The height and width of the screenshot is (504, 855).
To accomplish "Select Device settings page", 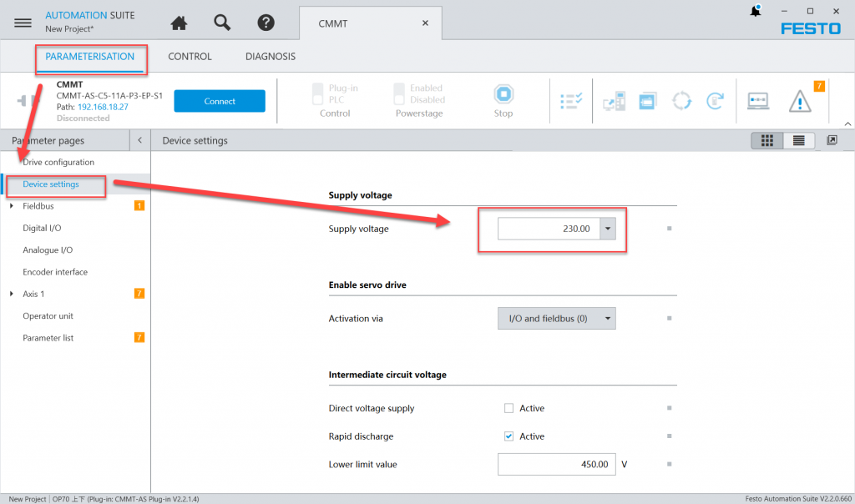I will tap(51, 184).
